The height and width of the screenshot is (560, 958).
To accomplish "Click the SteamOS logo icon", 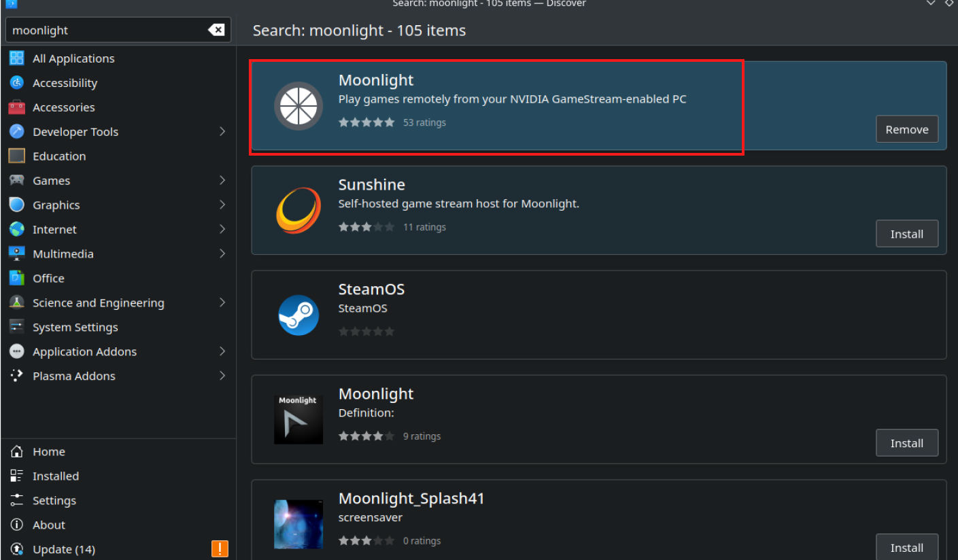I will (x=298, y=315).
